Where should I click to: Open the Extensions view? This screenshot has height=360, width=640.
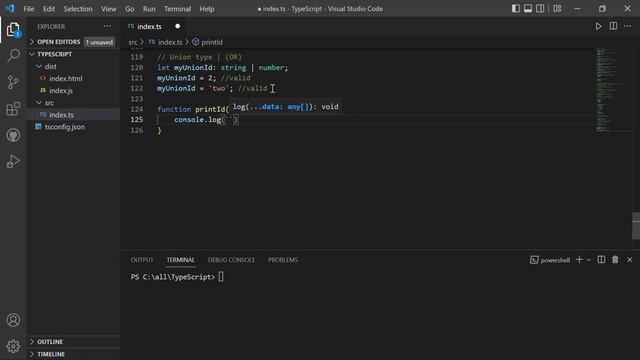tap(13, 109)
